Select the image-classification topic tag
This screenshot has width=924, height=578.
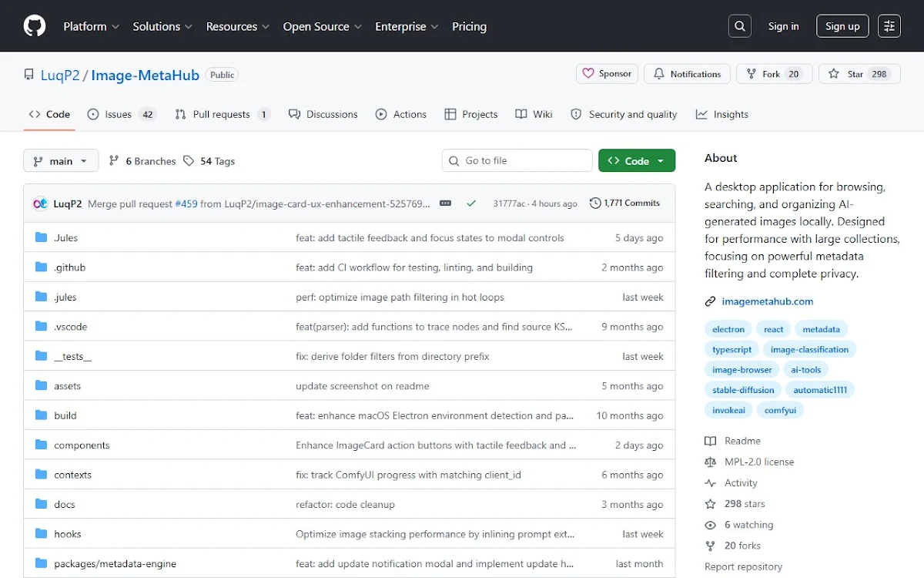pyautogui.click(x=809, y=349)
